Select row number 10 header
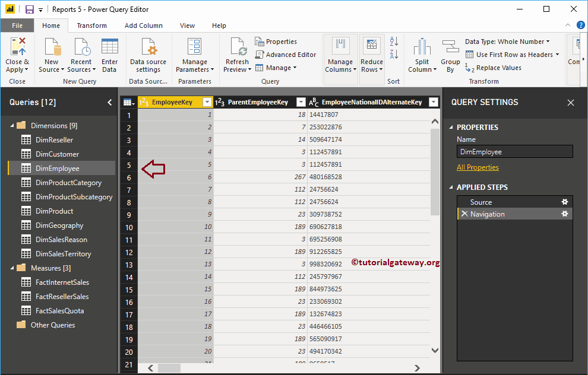The height and width of the screenshot is (375, 588). (x=129, y=228)
